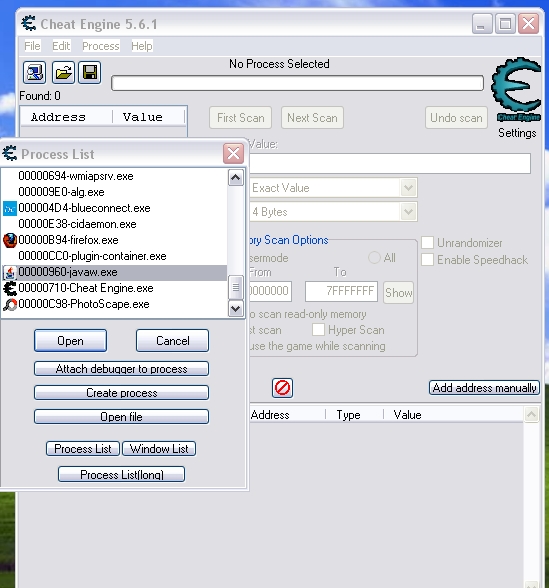
Task: Click the blueconnect.exe process icon
Action: coord(10,208)
